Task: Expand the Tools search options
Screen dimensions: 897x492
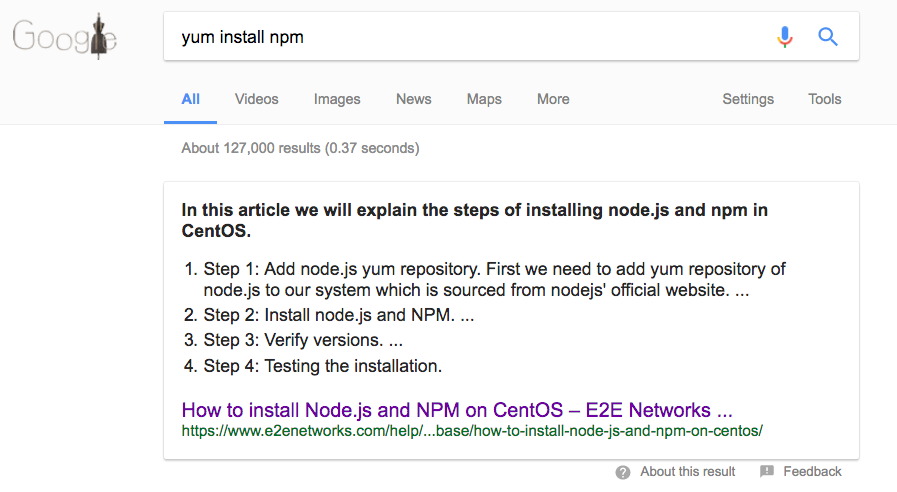Action: pyautogui.click(x=824, y=99)
